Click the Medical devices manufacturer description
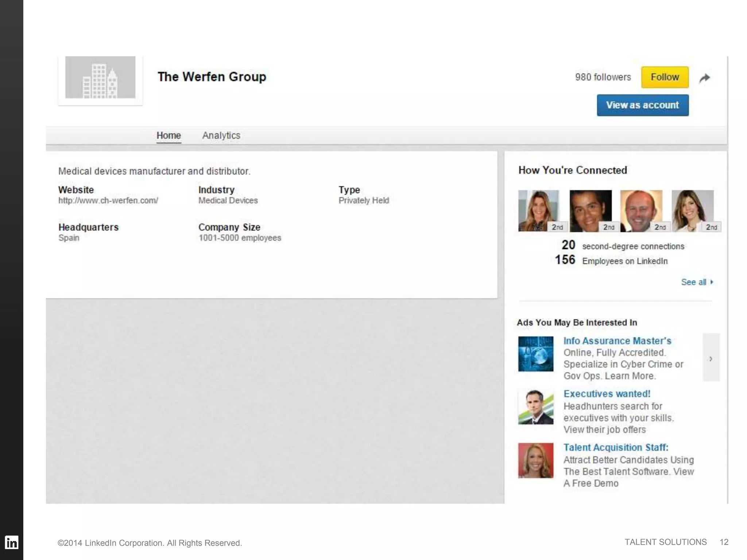Viewport: 747px width, 560px height. click(154, 171)
